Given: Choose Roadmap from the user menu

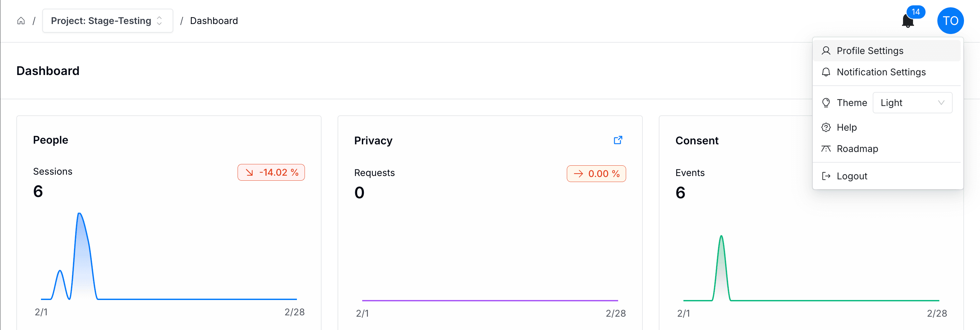Looking at the screenshot, I should [857, 148].
